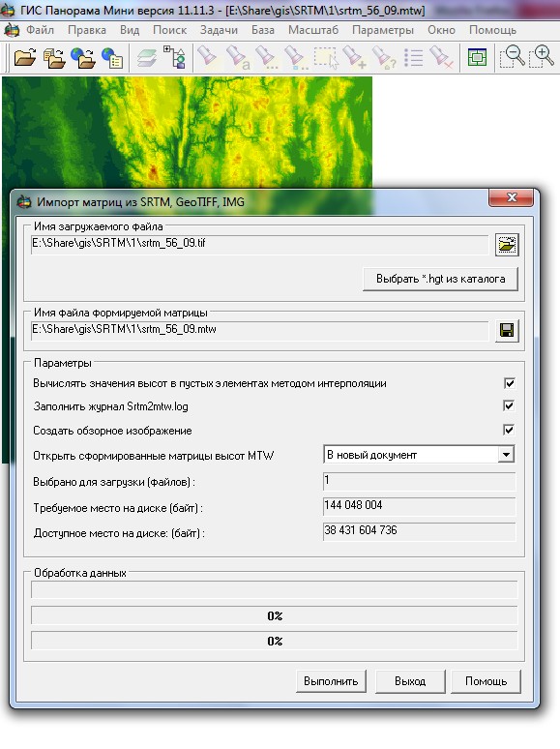Toggle the Создать обзорное изображение checkbox
The width and height of the screenshot is (560, 749).
pos(510,430)
